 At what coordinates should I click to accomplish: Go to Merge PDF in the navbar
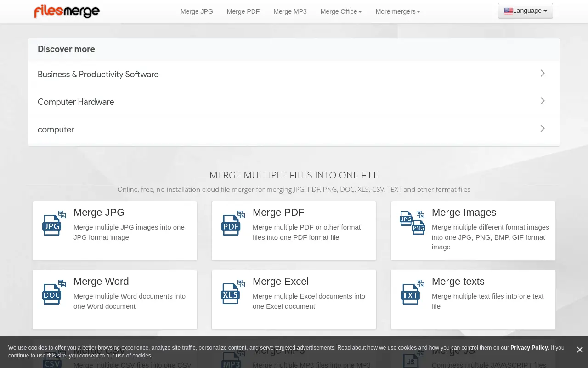[243, 11]
